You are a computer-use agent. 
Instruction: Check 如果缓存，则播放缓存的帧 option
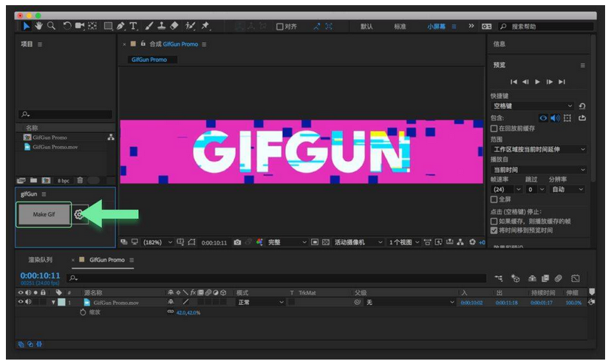click(494, 221)
